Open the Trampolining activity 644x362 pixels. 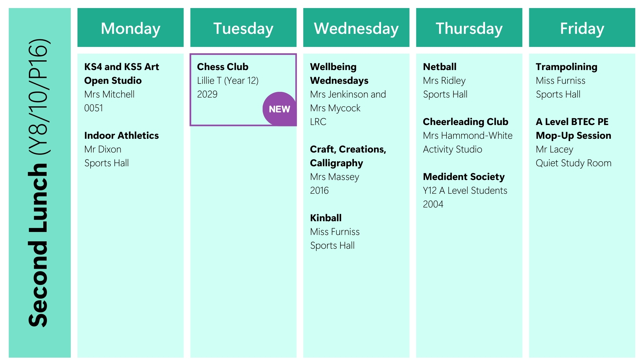coord(566,67)
